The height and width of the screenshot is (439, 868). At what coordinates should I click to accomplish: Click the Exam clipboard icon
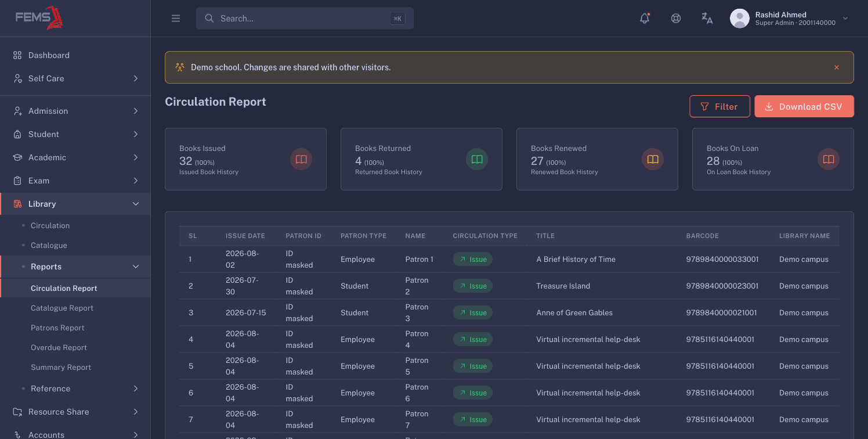17,181
